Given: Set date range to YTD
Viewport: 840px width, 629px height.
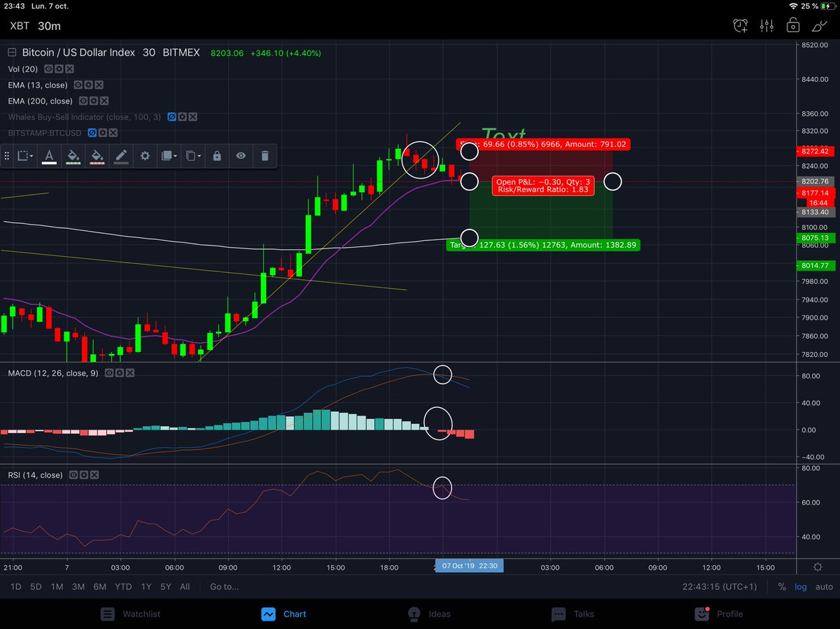Looking at the screenshot, I should coord(124,586).
